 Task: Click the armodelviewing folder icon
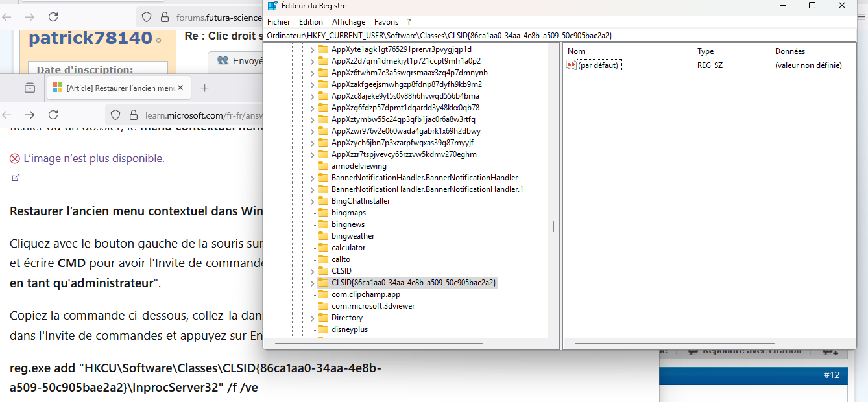[x=322, y=166]
